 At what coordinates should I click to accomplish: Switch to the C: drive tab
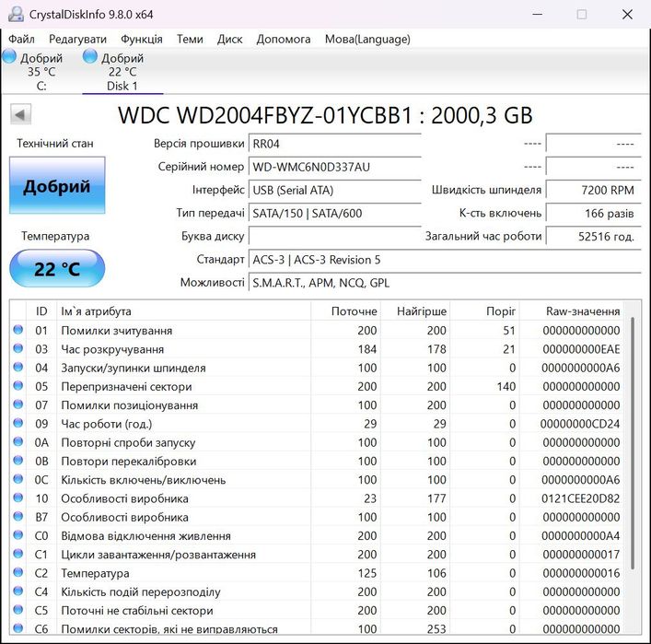[41, 72]
